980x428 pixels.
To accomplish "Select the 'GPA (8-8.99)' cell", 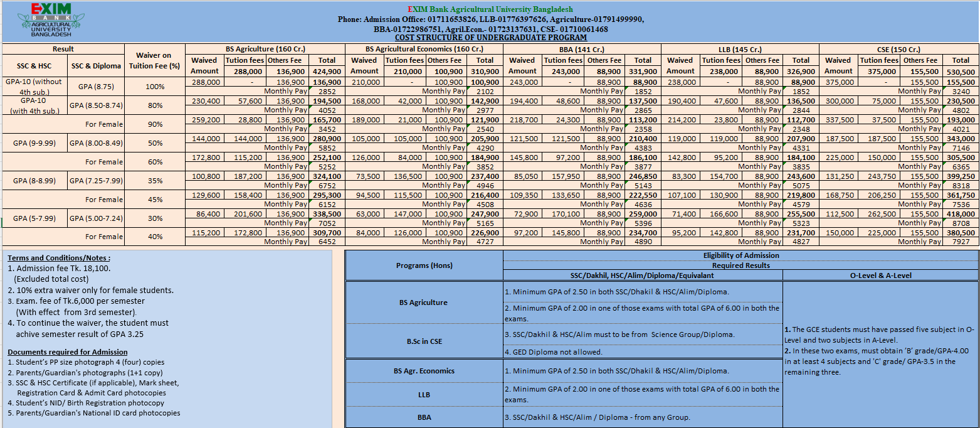I will tap(34, 181).
